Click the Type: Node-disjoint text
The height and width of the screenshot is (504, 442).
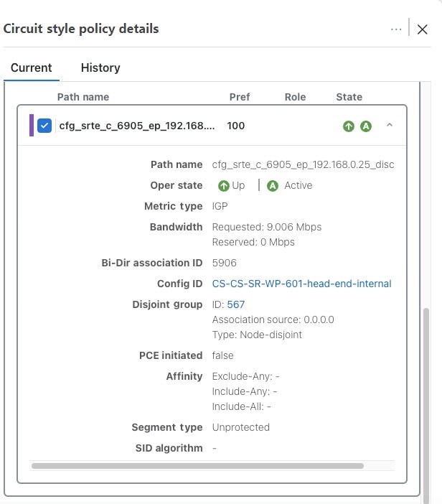tap(257, 335)
